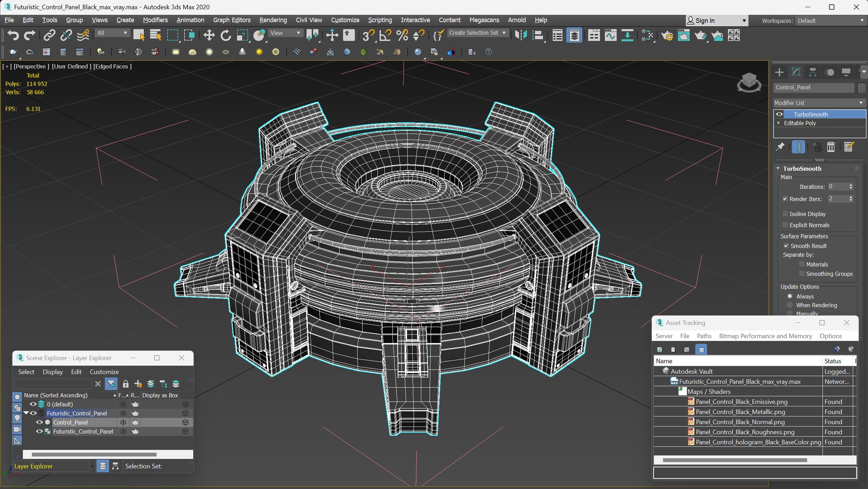Open the Hierarchy panel icon
This screenshot has height=489, width=868.
813,72
